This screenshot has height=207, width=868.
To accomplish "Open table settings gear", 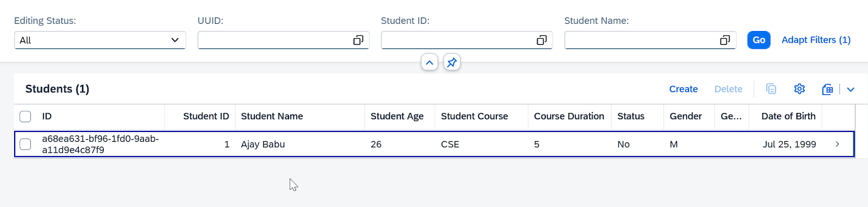I will tap(799, 89).
